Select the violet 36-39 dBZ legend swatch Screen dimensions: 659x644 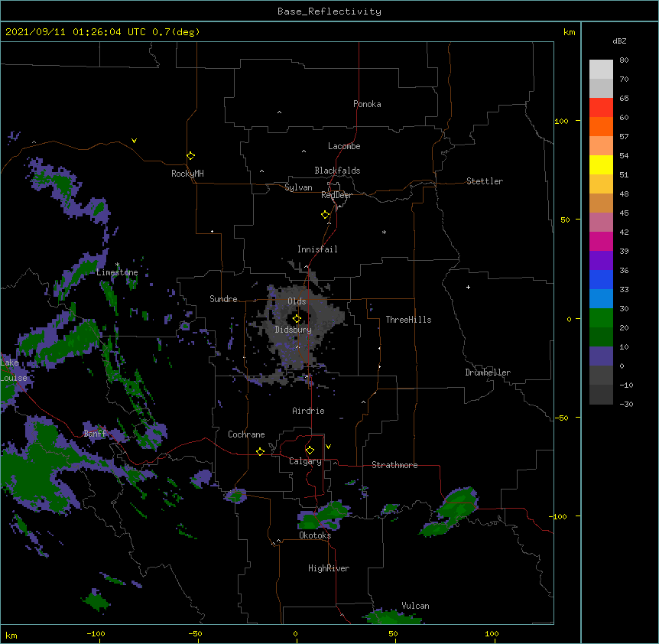pyautogui.click(x=601, y=261)
